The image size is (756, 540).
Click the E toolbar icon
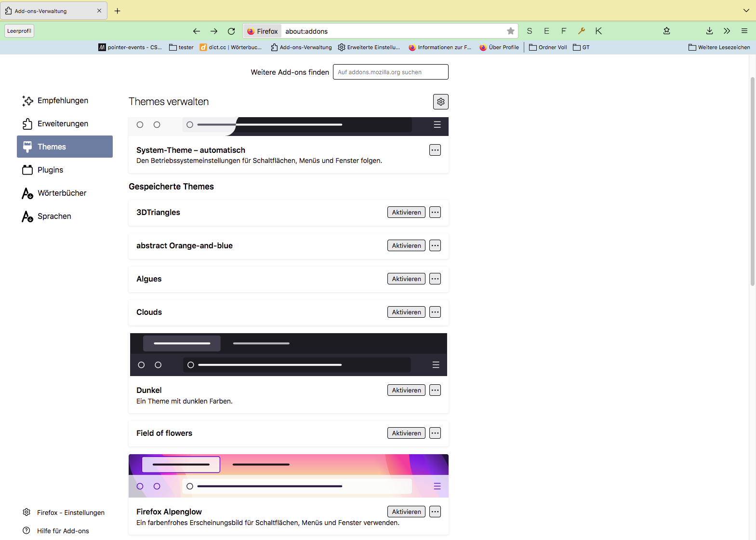pyautogui.click(x=546, y=31)
